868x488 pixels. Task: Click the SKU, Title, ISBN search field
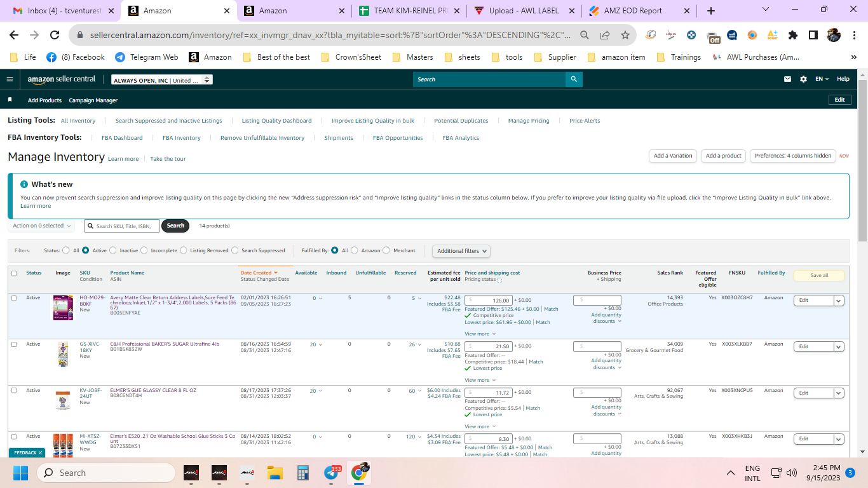[122, 226]
